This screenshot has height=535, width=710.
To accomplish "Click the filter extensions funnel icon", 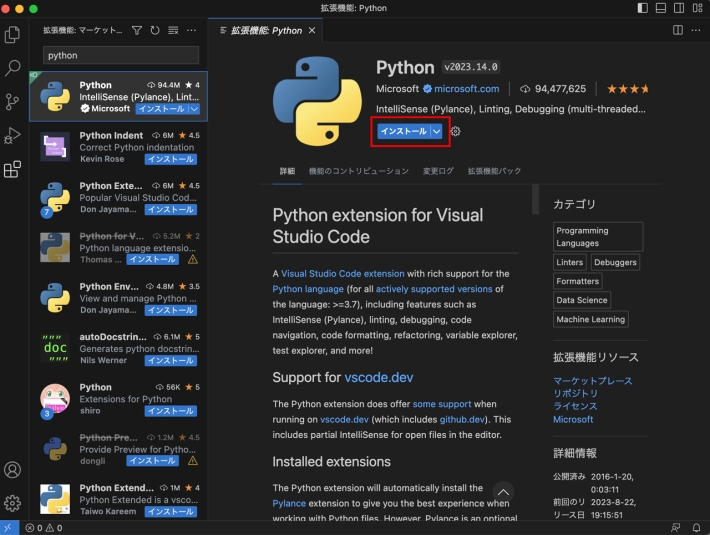I will point(137,30).
